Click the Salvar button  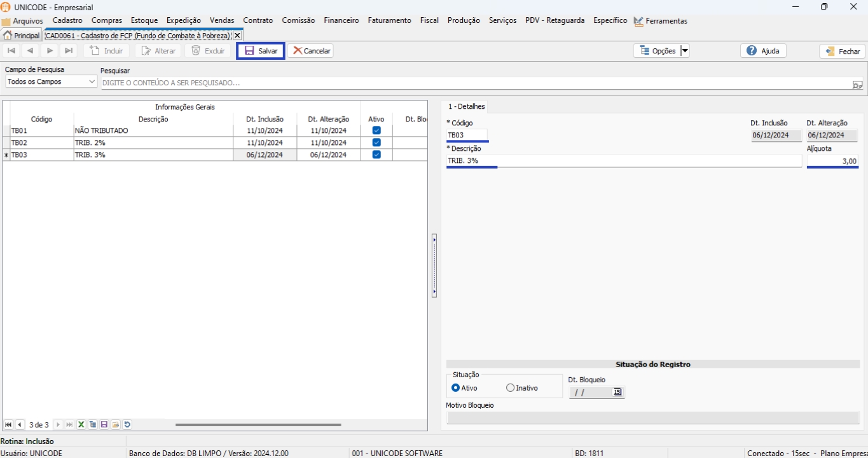point(261,51)
